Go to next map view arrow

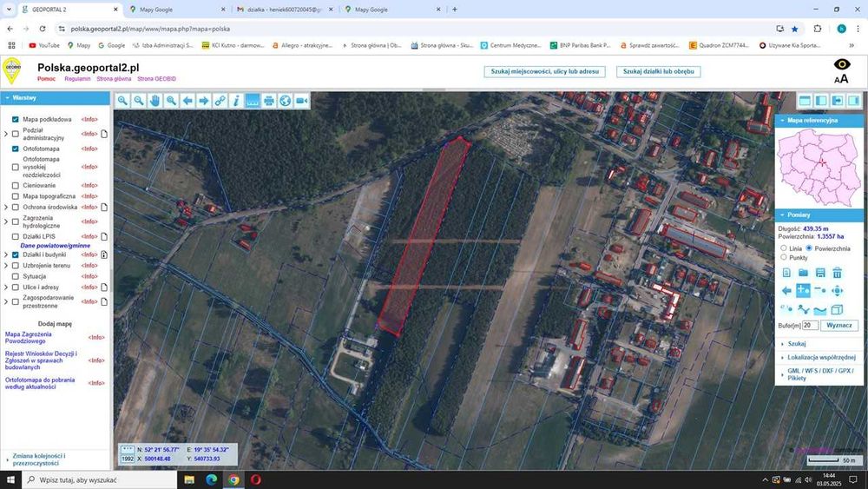(204, 101)
